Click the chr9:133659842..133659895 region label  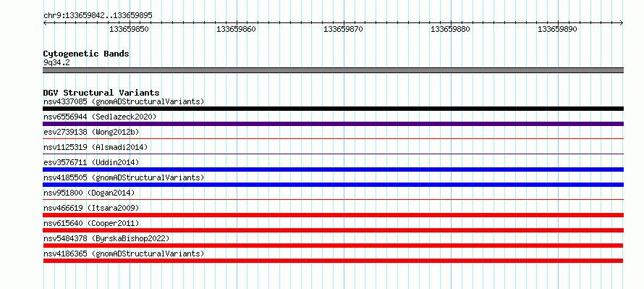(x=98, y=15)
